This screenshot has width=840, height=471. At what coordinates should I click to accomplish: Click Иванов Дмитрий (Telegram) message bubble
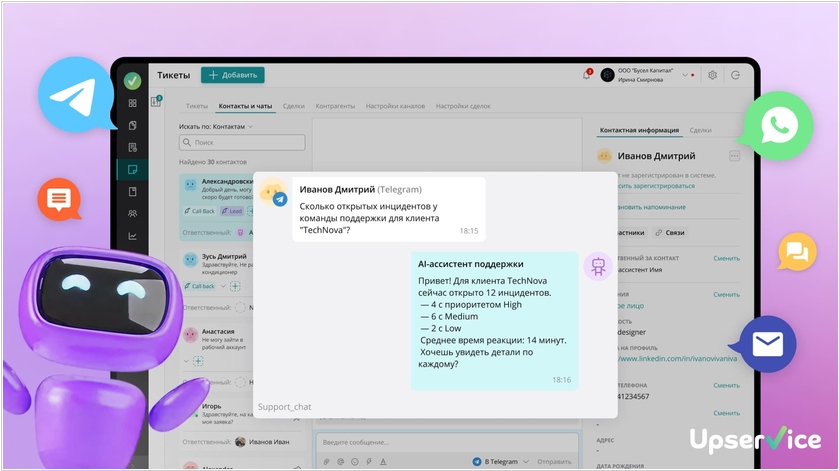click(389, 210)
